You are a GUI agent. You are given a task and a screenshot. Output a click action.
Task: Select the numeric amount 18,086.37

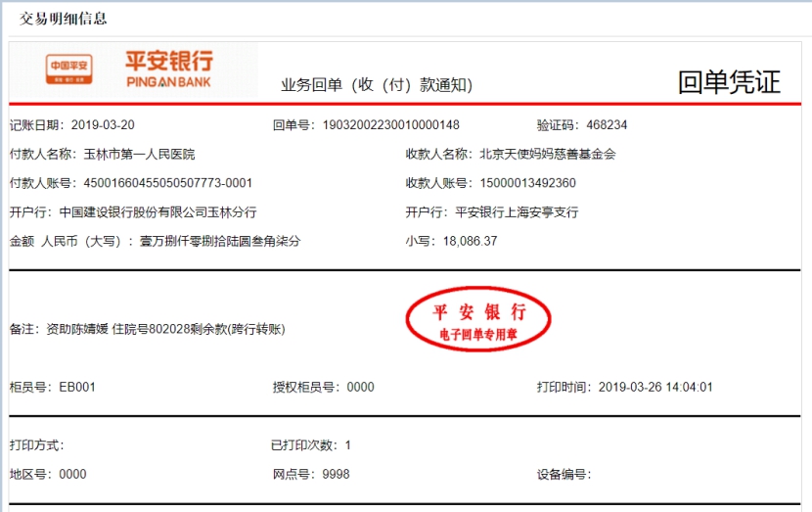point(470,241)
